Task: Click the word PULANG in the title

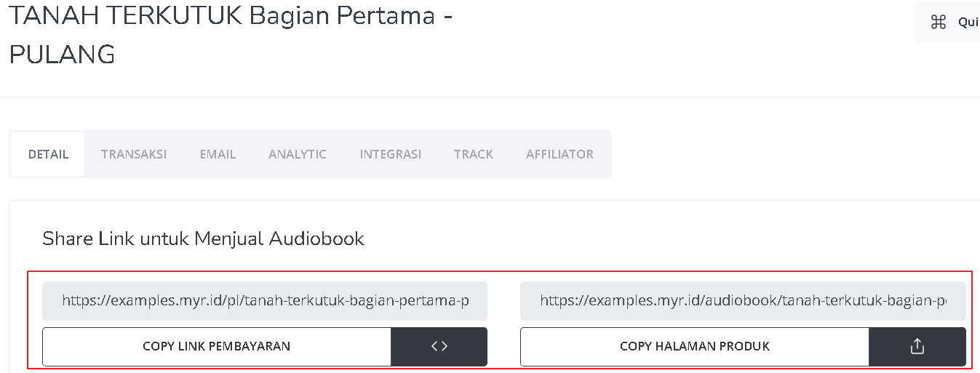Action: tap(62, 55)
